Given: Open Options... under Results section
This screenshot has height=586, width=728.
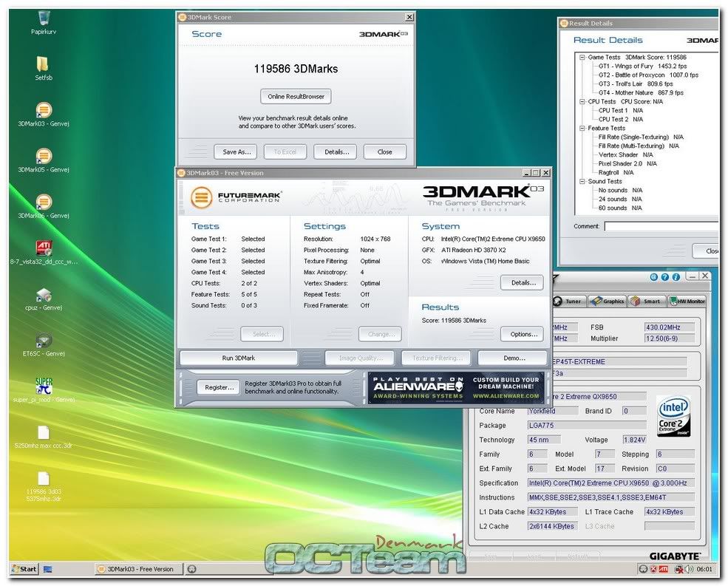Looking at the screenshot, I should pos(523,334).
